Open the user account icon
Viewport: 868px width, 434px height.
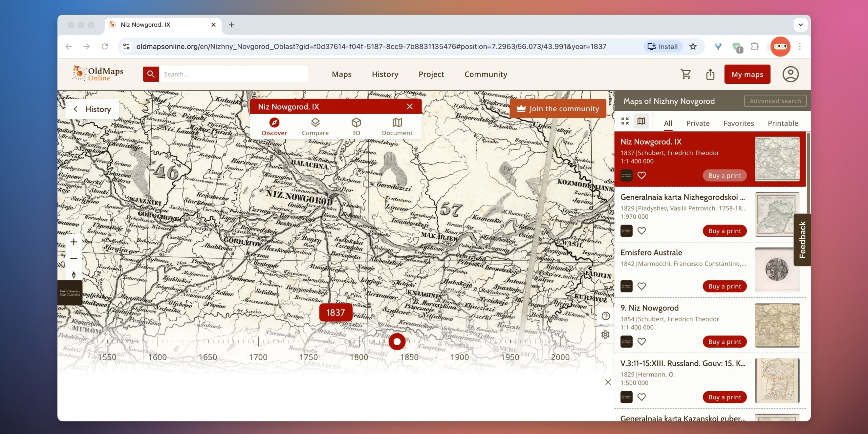(x=791, y=74)
